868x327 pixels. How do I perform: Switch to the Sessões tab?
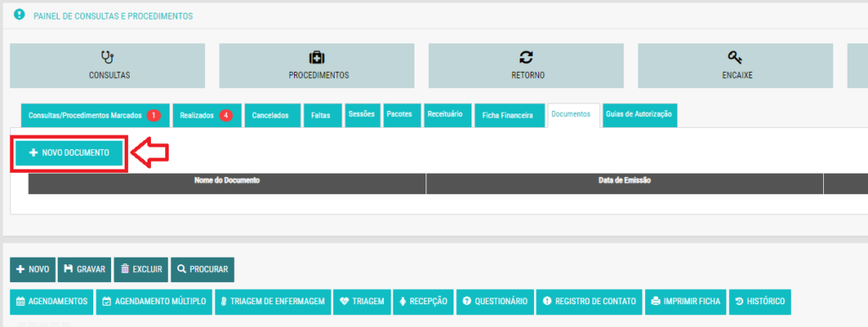(363, 115)
